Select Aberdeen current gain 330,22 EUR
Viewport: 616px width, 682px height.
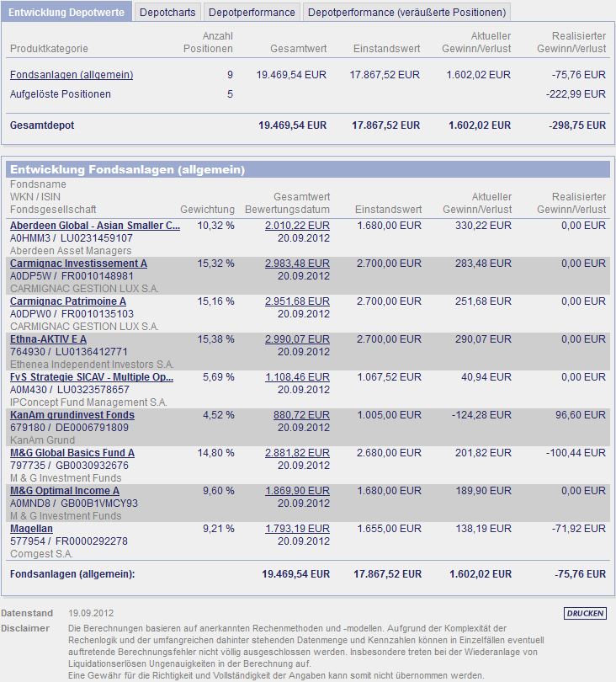click(x=483, y=226)
